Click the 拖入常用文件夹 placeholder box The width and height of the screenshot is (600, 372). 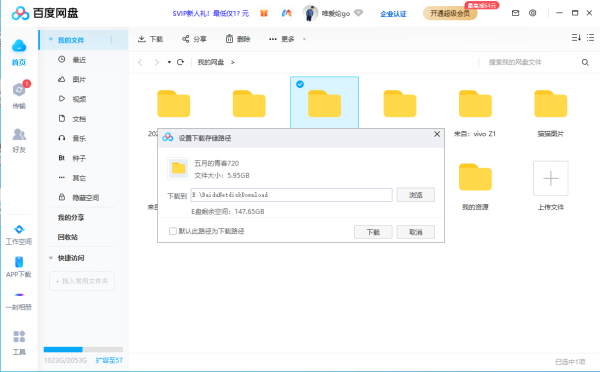[x=82, y=281]
